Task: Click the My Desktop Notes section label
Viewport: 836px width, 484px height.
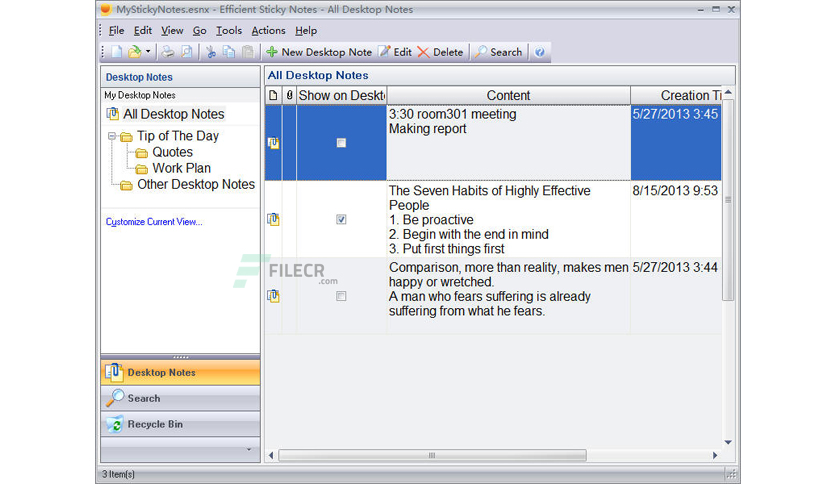Action: 140,95
